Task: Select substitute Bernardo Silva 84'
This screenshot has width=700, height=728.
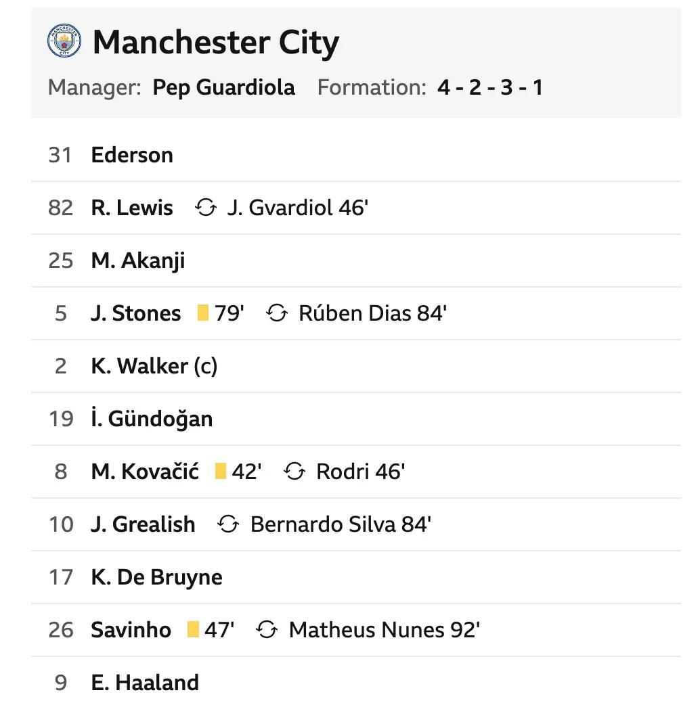Action: tap(341, 524)
